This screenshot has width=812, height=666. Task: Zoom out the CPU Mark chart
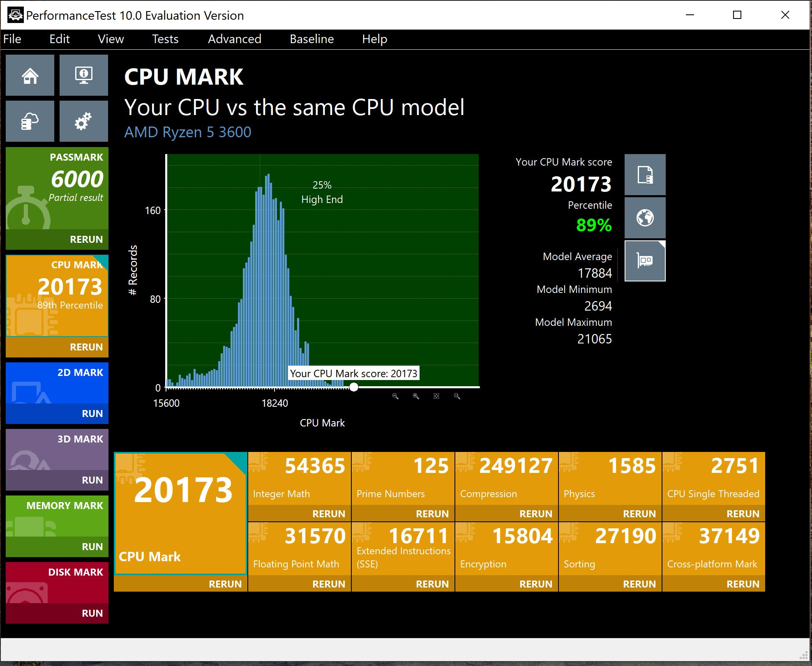(395, 396)
